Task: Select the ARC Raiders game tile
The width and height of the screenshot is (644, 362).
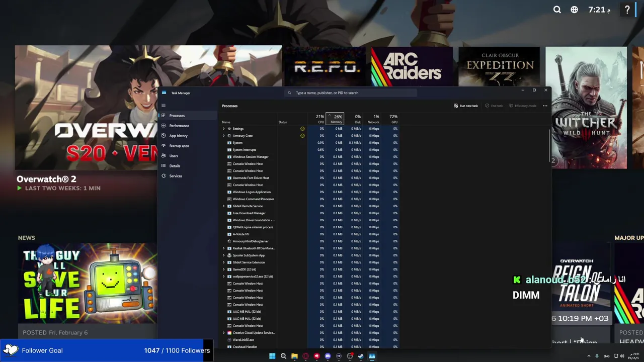Action: pos(412,67)
